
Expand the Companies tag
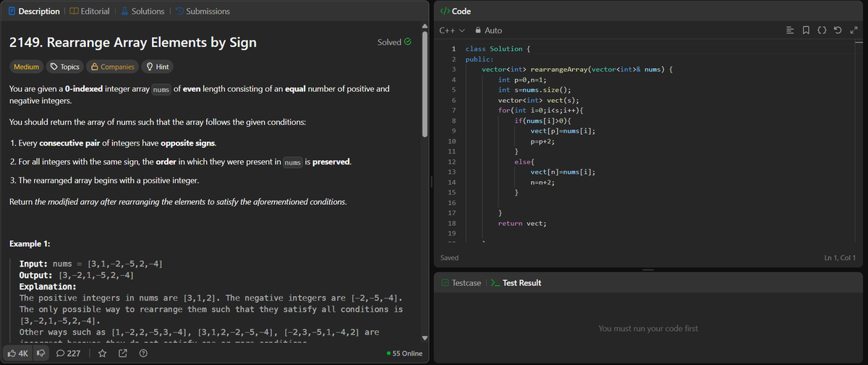pos(112,67)
